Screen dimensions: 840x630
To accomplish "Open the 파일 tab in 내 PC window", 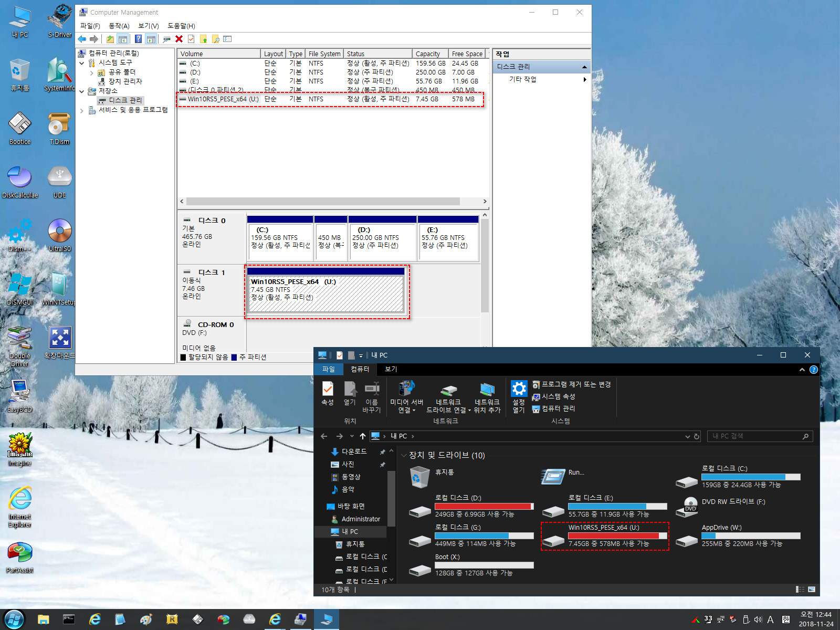I will click(x=329, y=370).
